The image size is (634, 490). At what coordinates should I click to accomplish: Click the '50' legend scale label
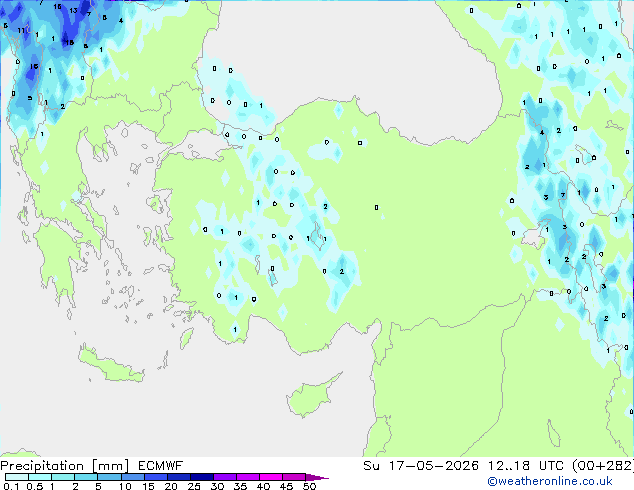tap(309, 486)
